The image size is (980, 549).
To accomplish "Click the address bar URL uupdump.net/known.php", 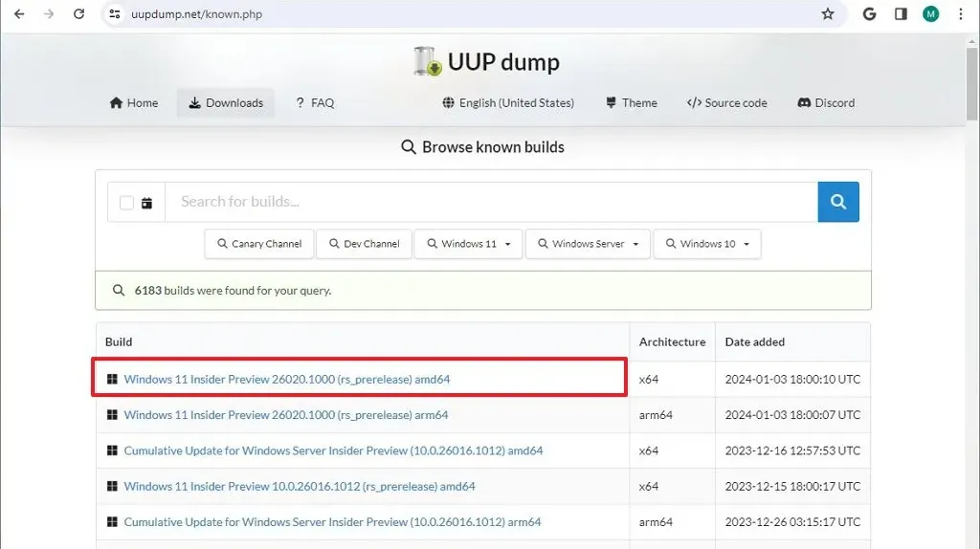I will pos(196,13).
